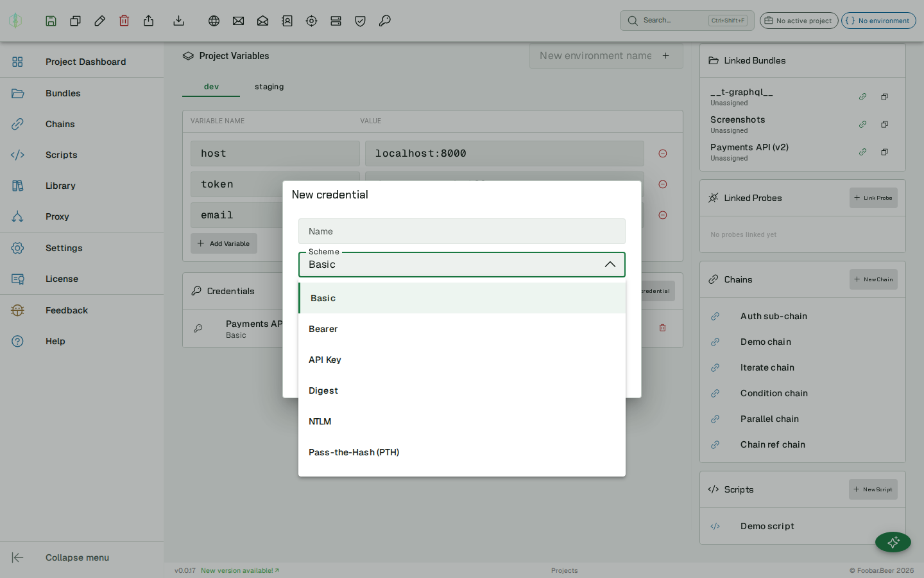Click the globe icon in the toolbar
The image size is (924, 578).
214,21
